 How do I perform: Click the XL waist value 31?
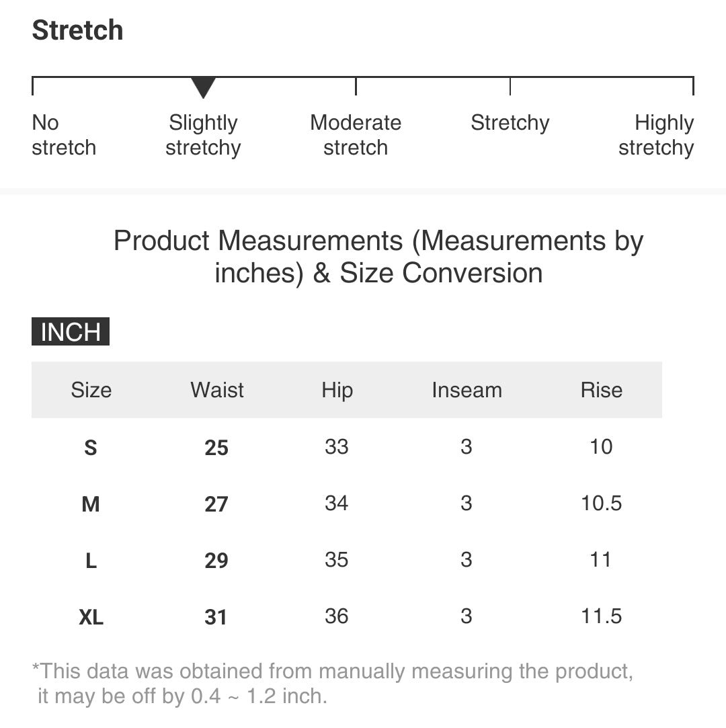[x=216, y=617]
